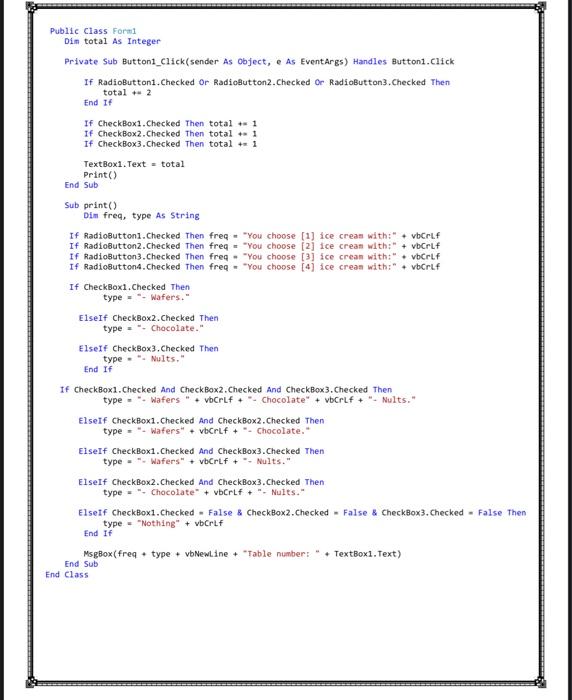Click the RadioButton4 freq assignment line
The height and width of the screenshot is (700, 572).
pyautogui.click(x=255, y=267)
